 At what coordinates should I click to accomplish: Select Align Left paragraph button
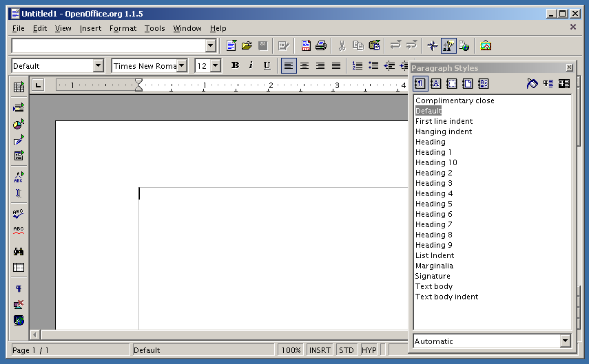(x=289, y=65)
